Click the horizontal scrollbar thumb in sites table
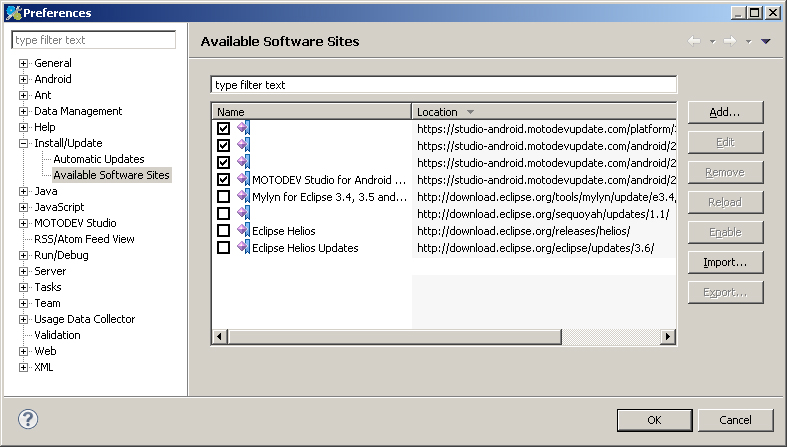This screenshot has width=787, height=447. [395, 337]
